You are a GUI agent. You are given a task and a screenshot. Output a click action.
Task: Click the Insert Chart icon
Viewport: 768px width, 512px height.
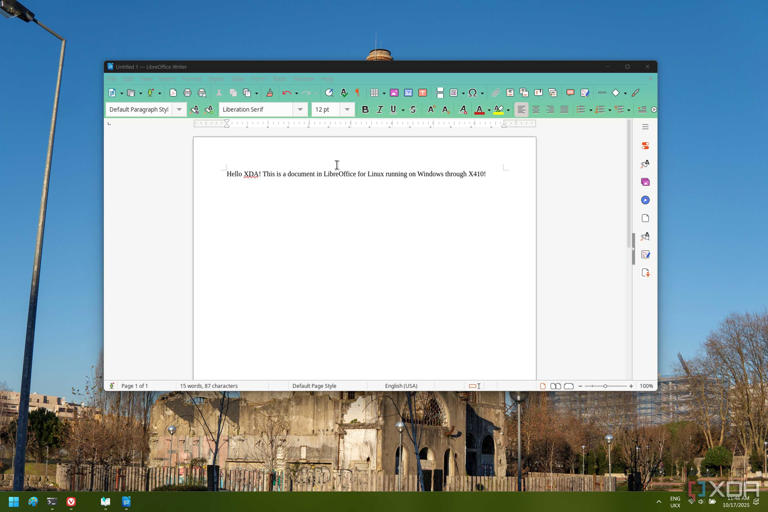(408, 93)
